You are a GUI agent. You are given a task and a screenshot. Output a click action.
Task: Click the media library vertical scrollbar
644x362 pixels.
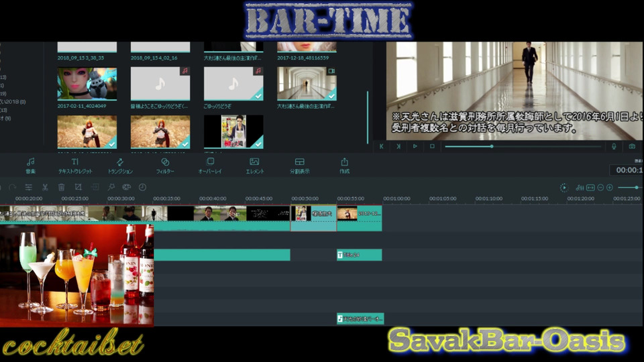click(367, 117)
